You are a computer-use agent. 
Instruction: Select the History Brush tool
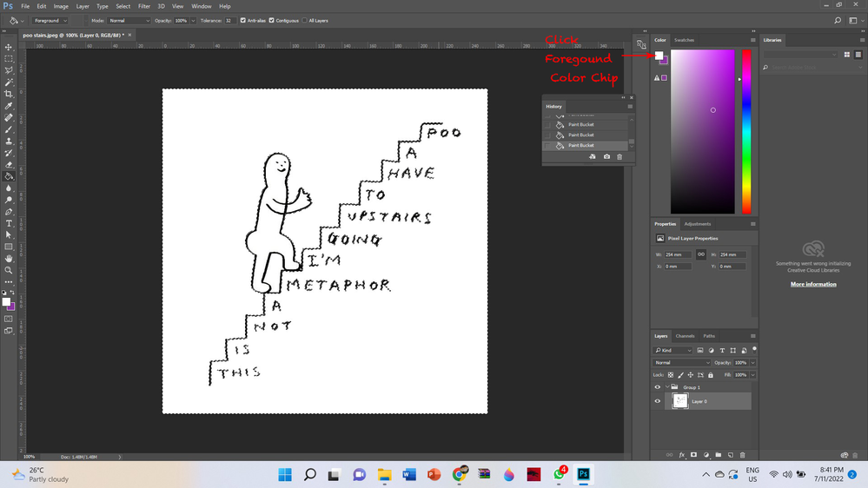coord(9,153)
